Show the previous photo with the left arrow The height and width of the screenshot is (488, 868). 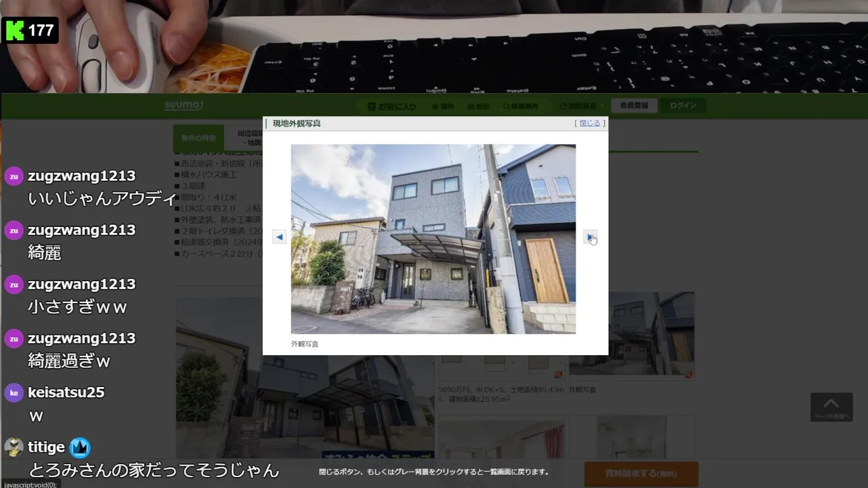(x=279, y=237)
